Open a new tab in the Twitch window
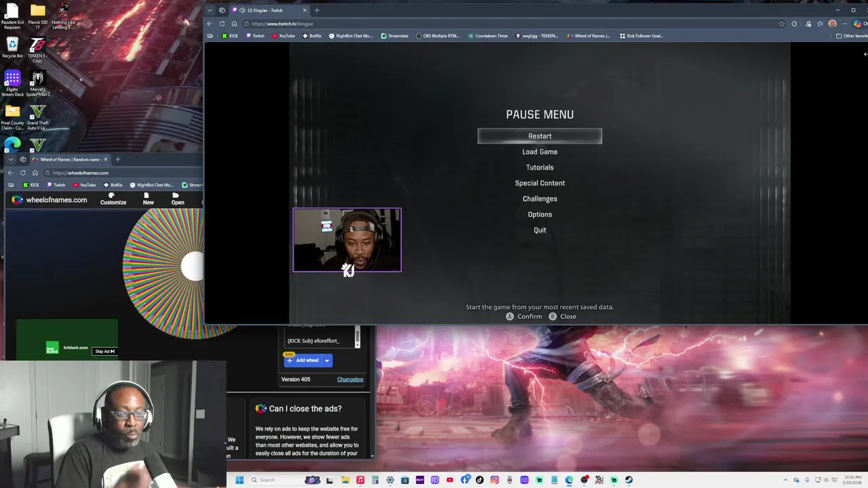The width and height of the screenshot is (868, 488). click(317, 10)
